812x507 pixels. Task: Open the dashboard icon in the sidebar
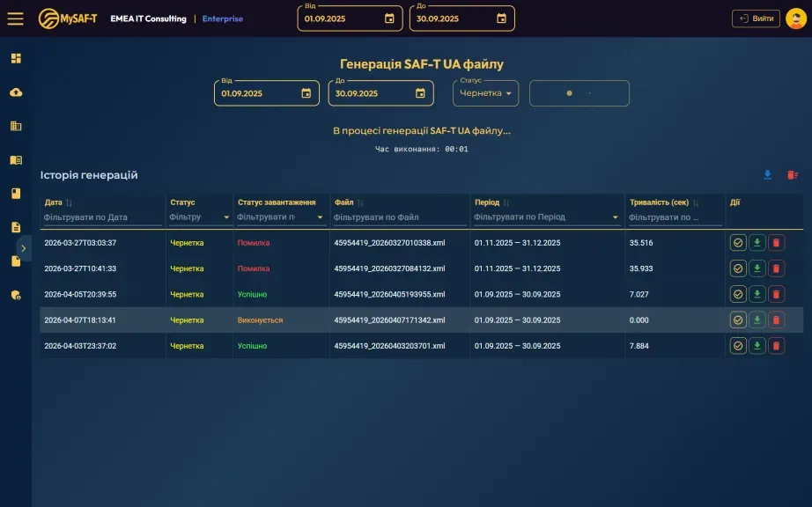pyautogui.click(x=16, y=58)
